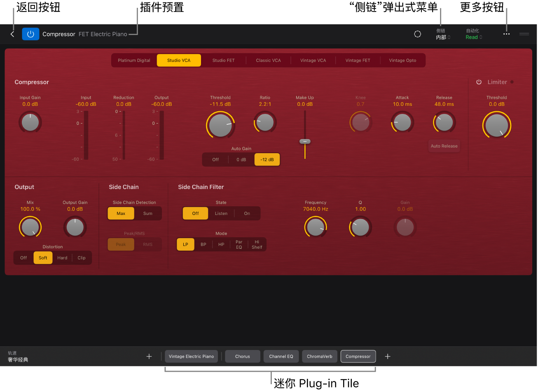Click the Auto Release button
The width and height of the screenshot is (538, 392).
coord(444,146)
